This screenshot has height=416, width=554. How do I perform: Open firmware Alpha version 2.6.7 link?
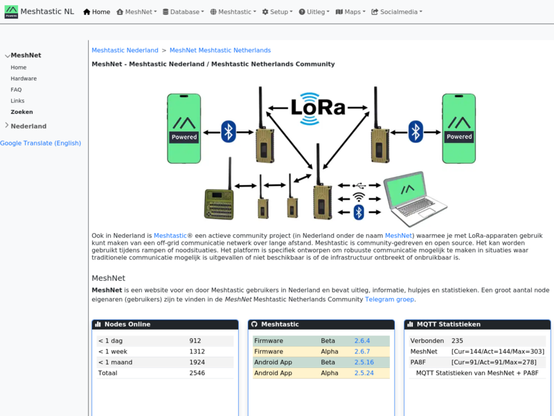click(x=362, y=352)
